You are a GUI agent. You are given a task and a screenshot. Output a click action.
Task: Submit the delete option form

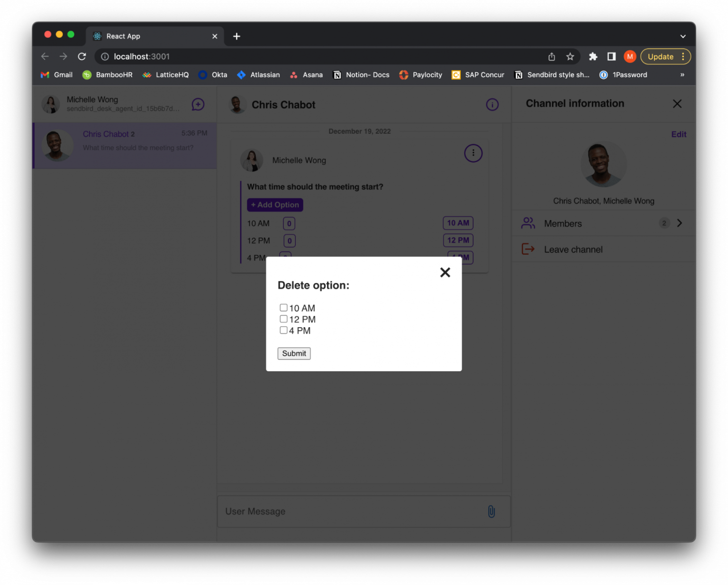294,353
